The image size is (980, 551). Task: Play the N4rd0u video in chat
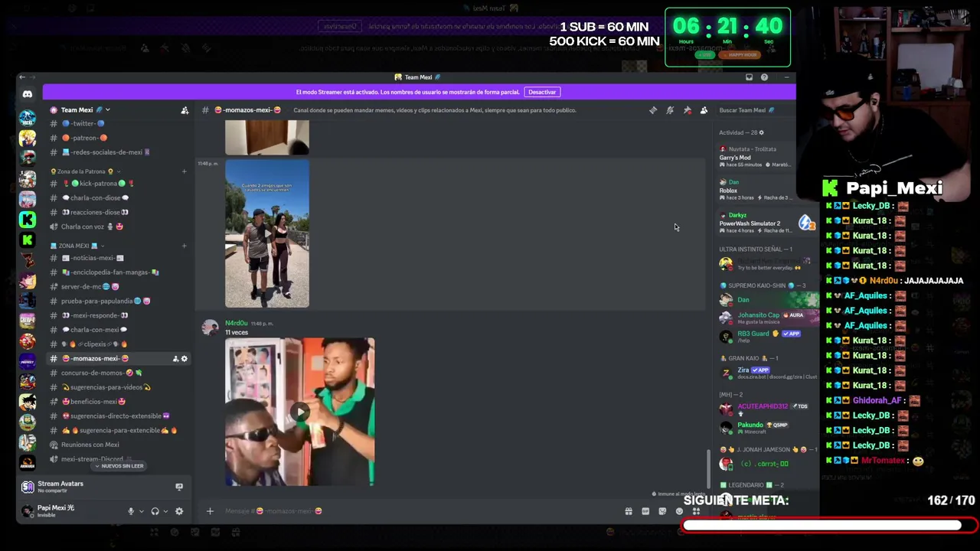coord(300,412)
